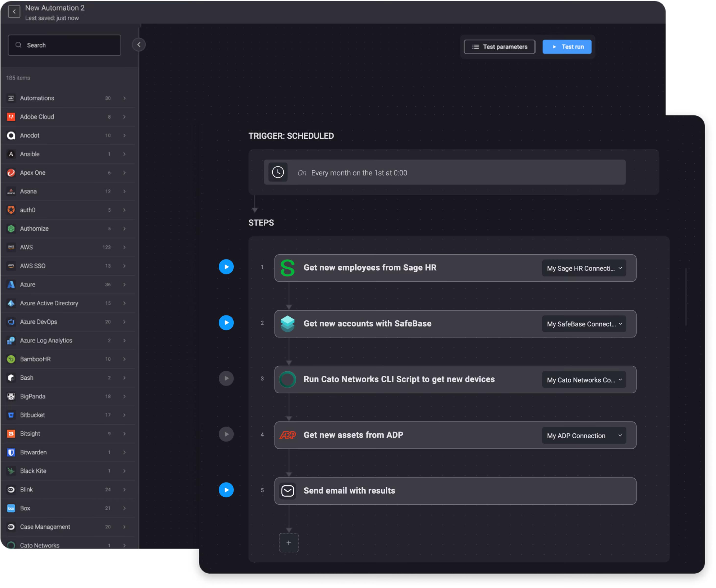The width and height of the screenshot is (716, 588).
Task: Click the Test run button
Action: click(567, 47)
